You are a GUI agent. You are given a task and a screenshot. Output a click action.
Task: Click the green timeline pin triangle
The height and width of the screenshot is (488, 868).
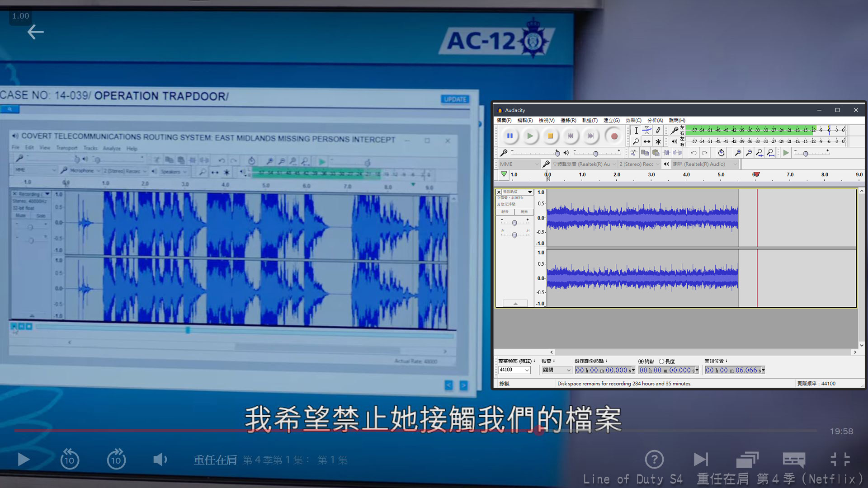coord(504,174)
